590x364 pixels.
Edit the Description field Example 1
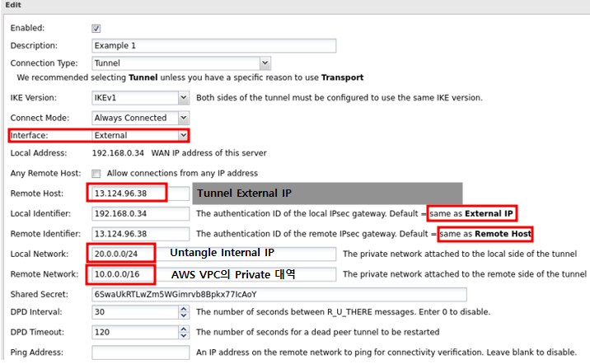point(213,46)
